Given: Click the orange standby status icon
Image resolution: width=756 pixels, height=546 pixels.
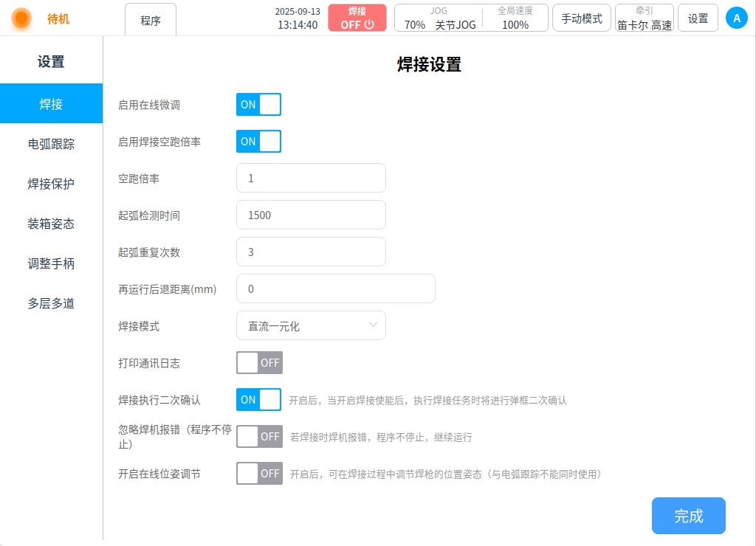Looking at the screenshot, I should 21,18.
